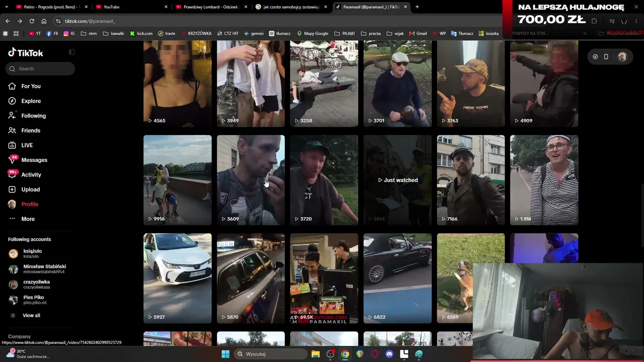Open the video with 3720 views
Screen dimensions: 644x362
pos(324,180)
